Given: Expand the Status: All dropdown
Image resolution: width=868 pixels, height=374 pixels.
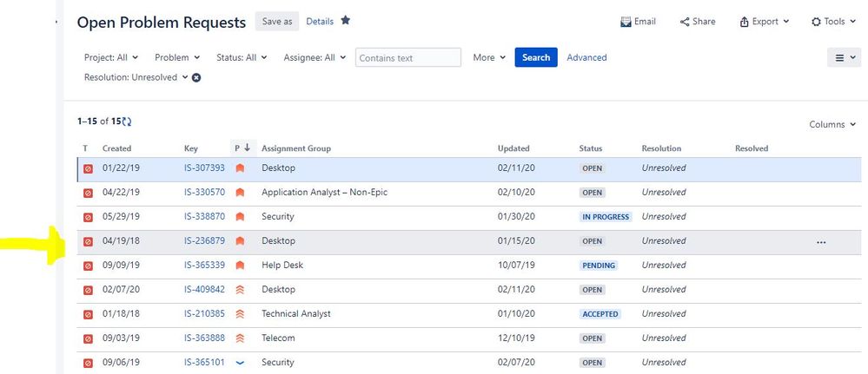Looking at the screenshot, I should [242, 57].
